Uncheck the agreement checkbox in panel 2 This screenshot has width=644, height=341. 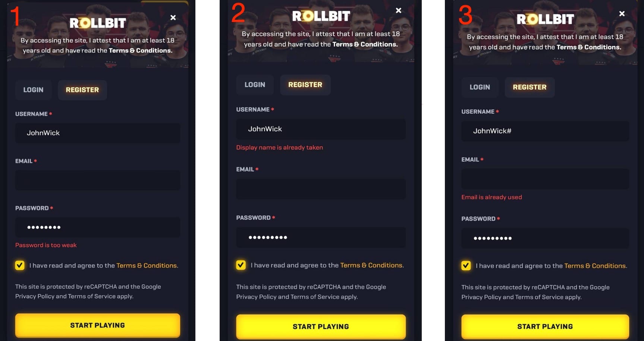pos(241,265)
